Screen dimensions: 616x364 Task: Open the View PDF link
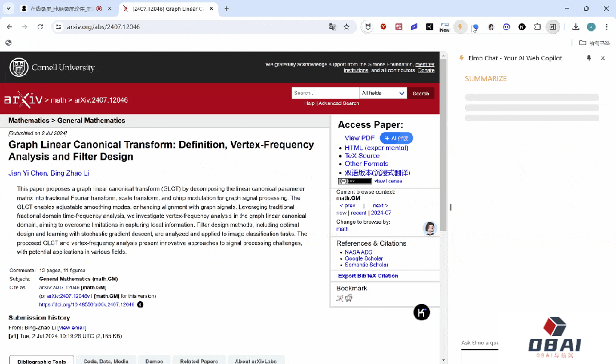point(360,138)
